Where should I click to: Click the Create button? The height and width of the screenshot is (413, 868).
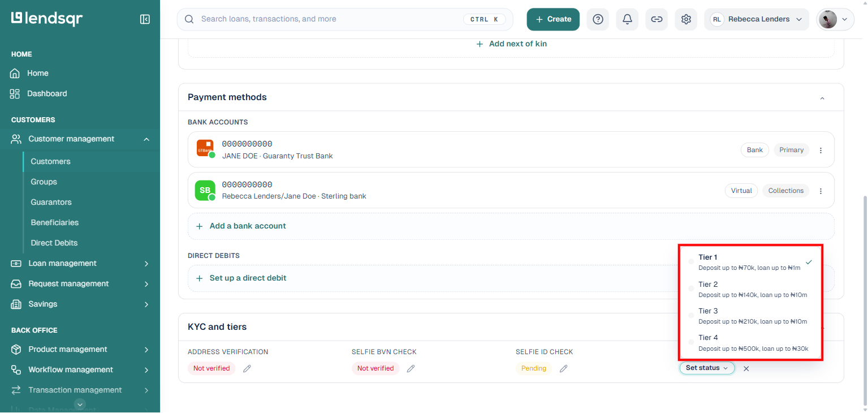tap(553, 19)
